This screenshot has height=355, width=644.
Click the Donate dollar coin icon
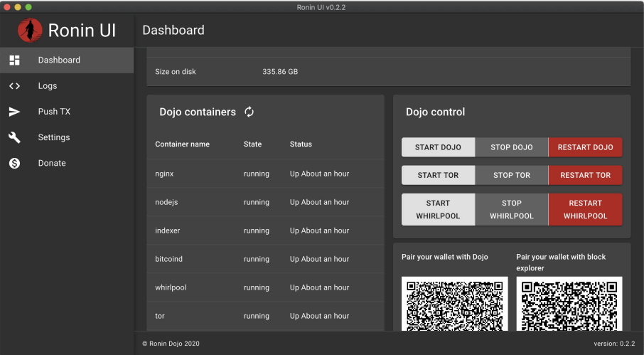(14, 163)
